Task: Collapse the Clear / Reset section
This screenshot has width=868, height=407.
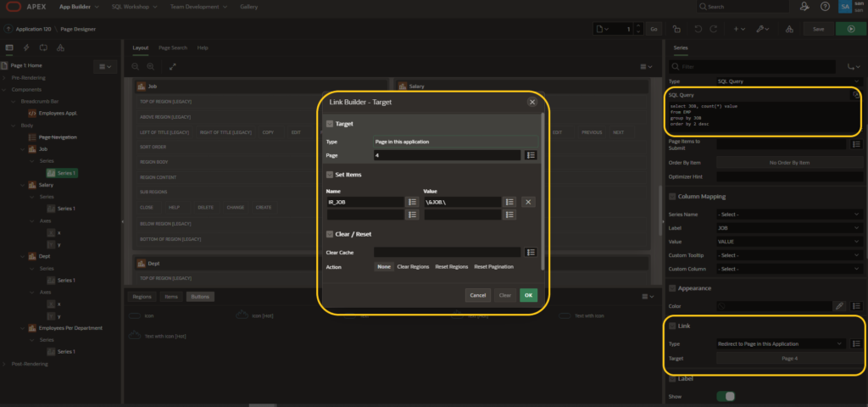Action: (330, 234)
